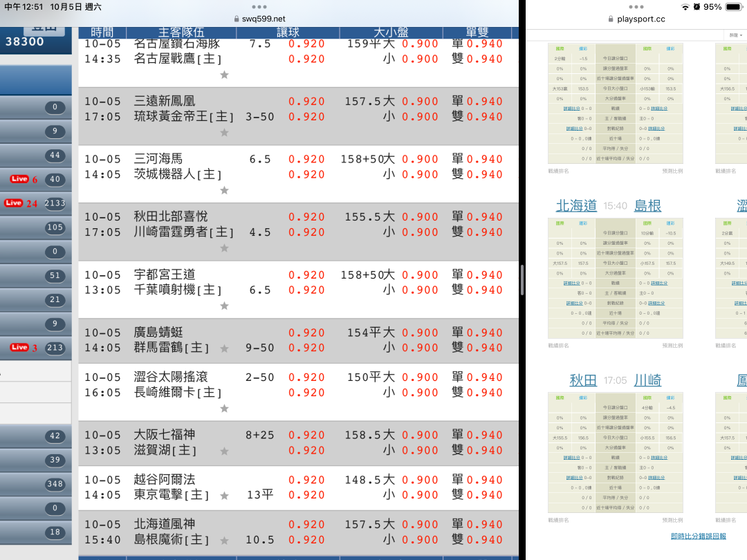
Task: Bet 東京電擊 handicap odds 0.920
Action: [x=306, y=495]
